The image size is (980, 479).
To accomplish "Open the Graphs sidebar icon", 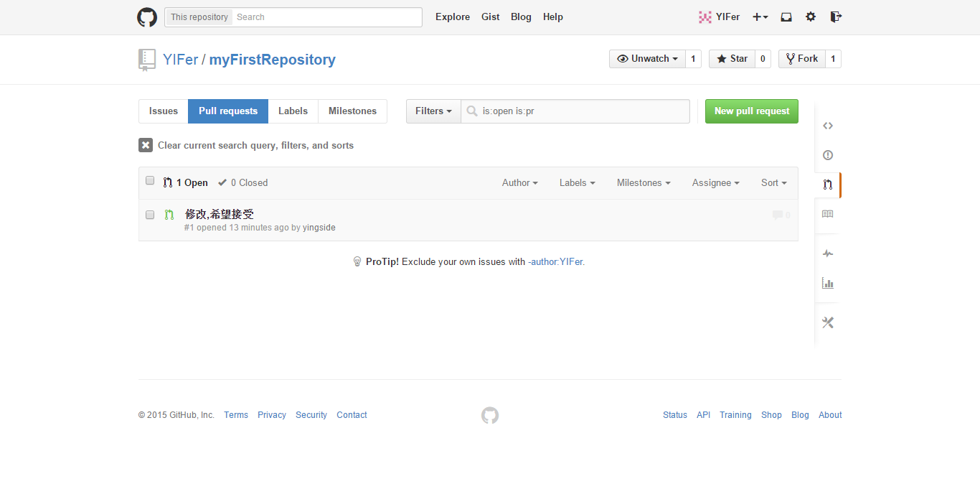I will click(x=827, y=283).
